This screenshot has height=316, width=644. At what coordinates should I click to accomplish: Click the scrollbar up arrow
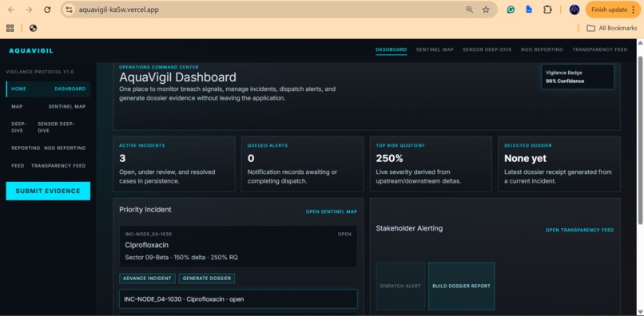point(640,42)
